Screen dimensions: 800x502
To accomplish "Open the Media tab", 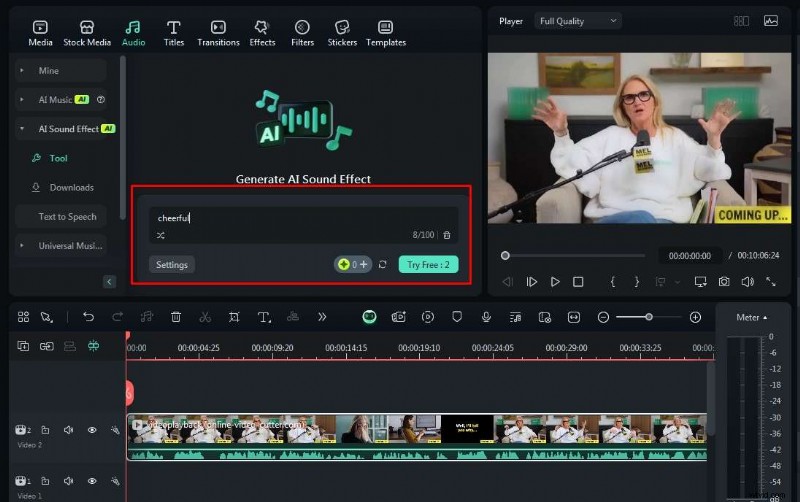I will coord(40,34).
